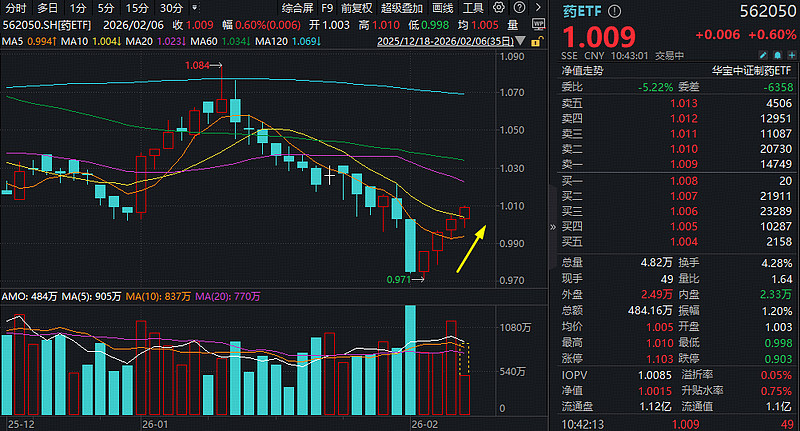Click the 0.971 low price marker
This screenshot has width=800, height=431.
398,280
